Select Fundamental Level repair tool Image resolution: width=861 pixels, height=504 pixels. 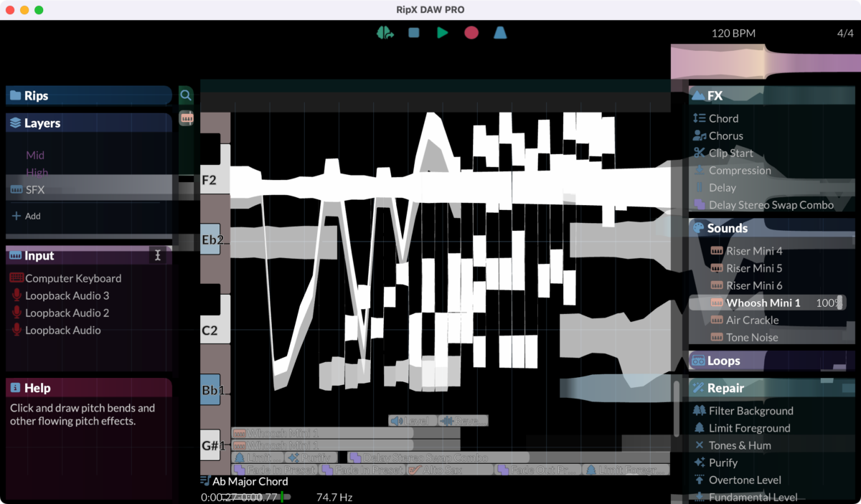pos(745,497)
